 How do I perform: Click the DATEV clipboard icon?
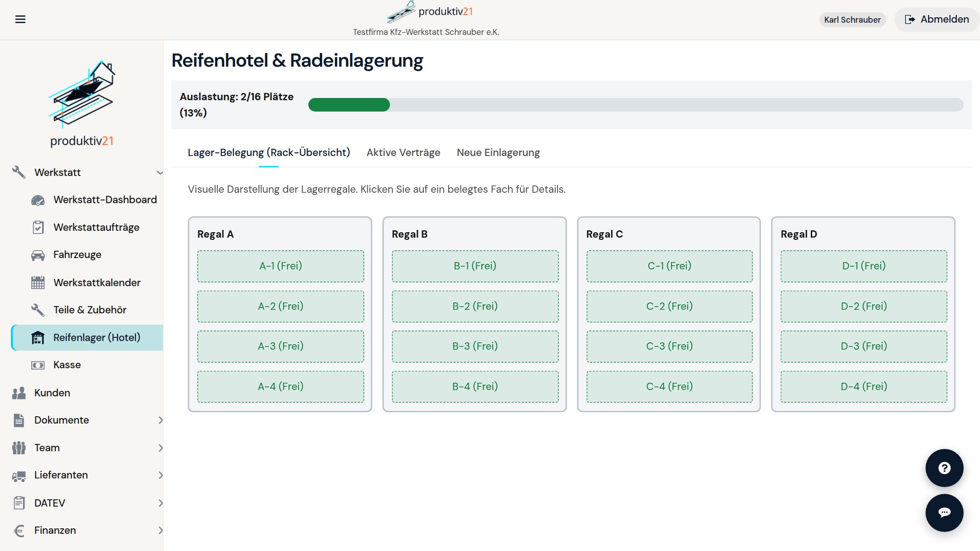pyautogui.click(x=19, y=503)
